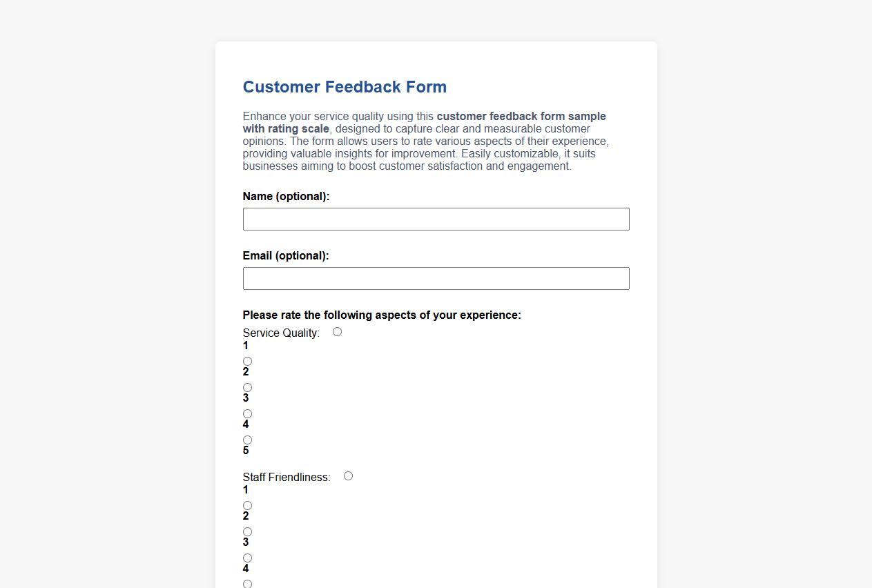Screen dimensions: 872x588
Task: Select rating 1 for Staff Friendliness
Action: [348, 476]
